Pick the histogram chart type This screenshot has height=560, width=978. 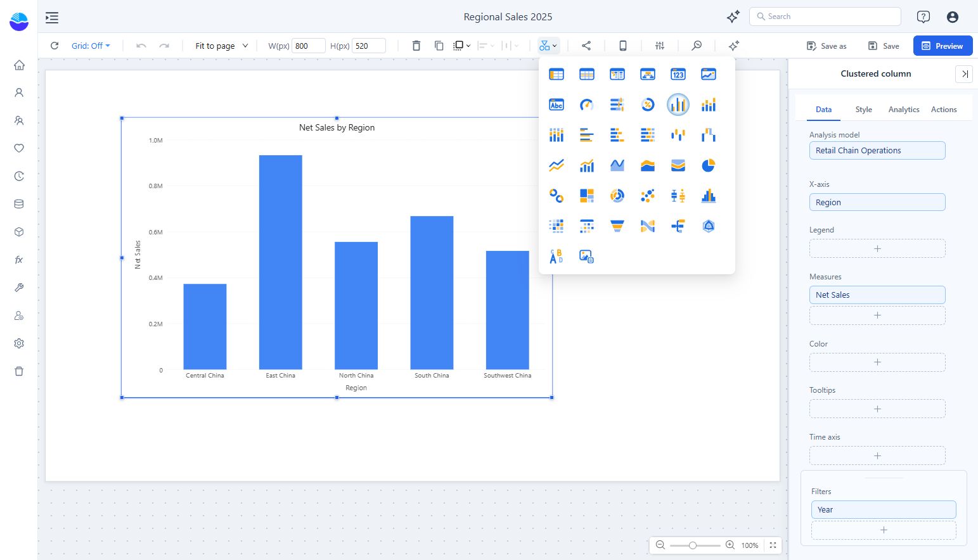pyautogui.click(x=709, y=196)
